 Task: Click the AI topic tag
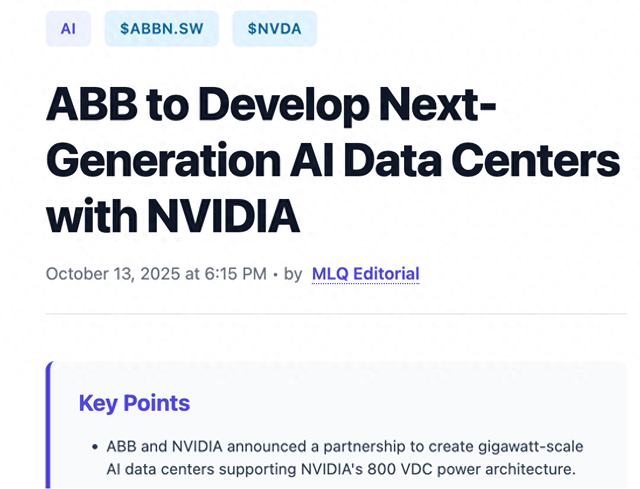pyautogui.click(x=68, y=29)
